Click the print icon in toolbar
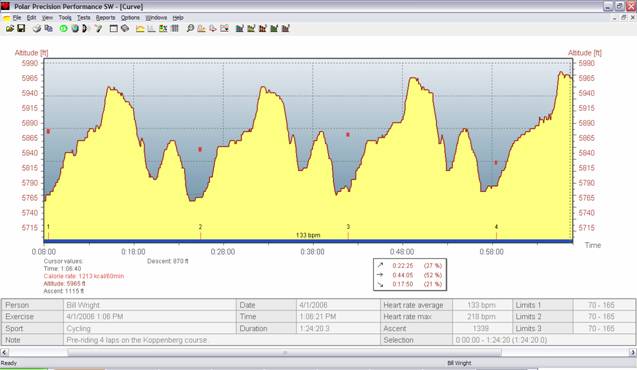The height and width of the screenshot is (370, 637). pyautogui.click(x=37, y=28)
